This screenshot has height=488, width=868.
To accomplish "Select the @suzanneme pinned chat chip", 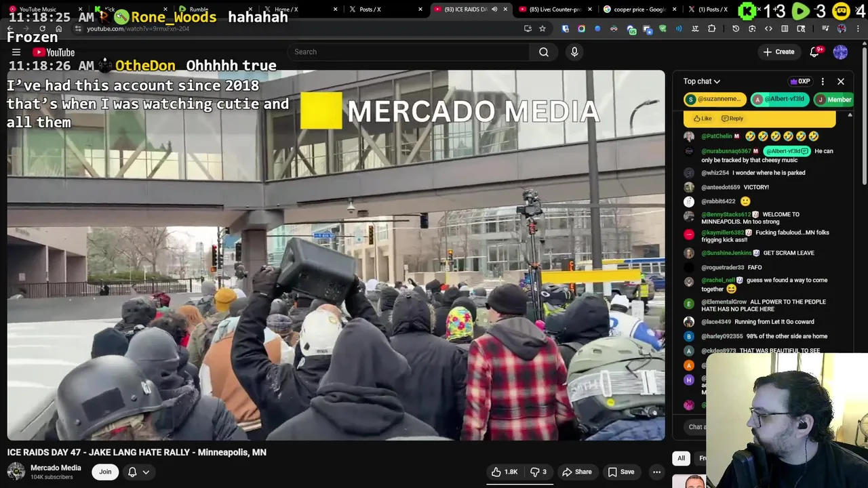I will [715, 99].
